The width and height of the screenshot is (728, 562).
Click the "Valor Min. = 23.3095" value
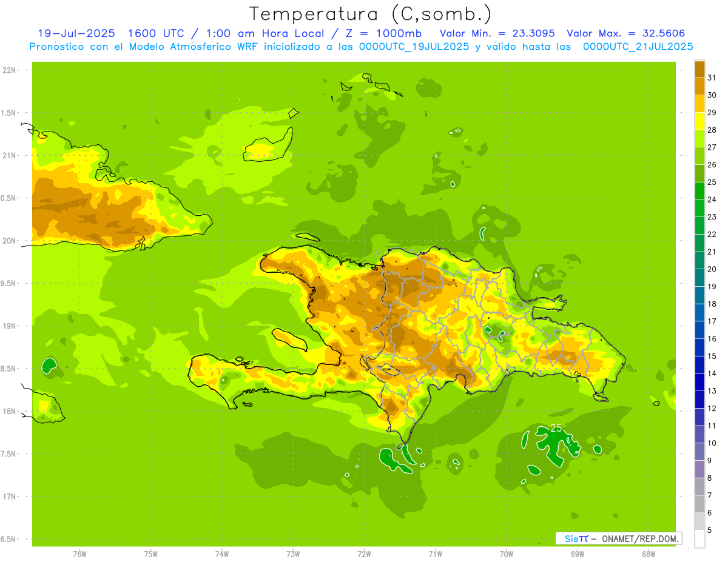pos(497,33)
